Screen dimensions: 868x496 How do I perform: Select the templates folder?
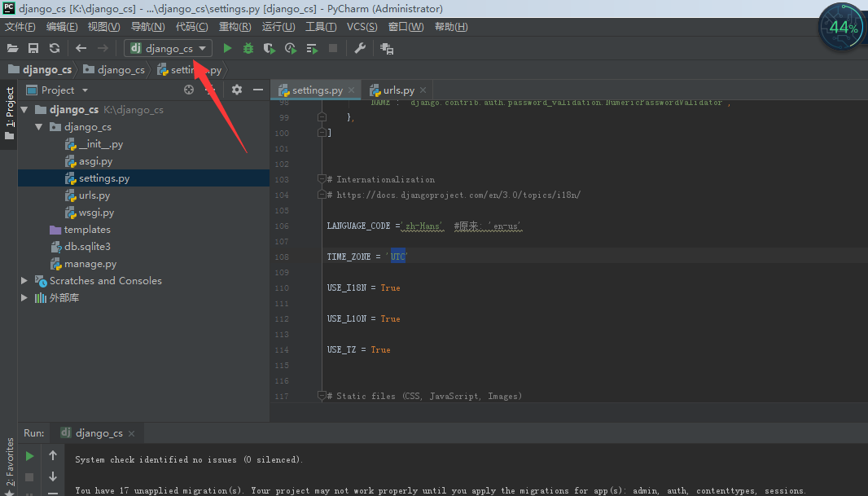(87, 229)
